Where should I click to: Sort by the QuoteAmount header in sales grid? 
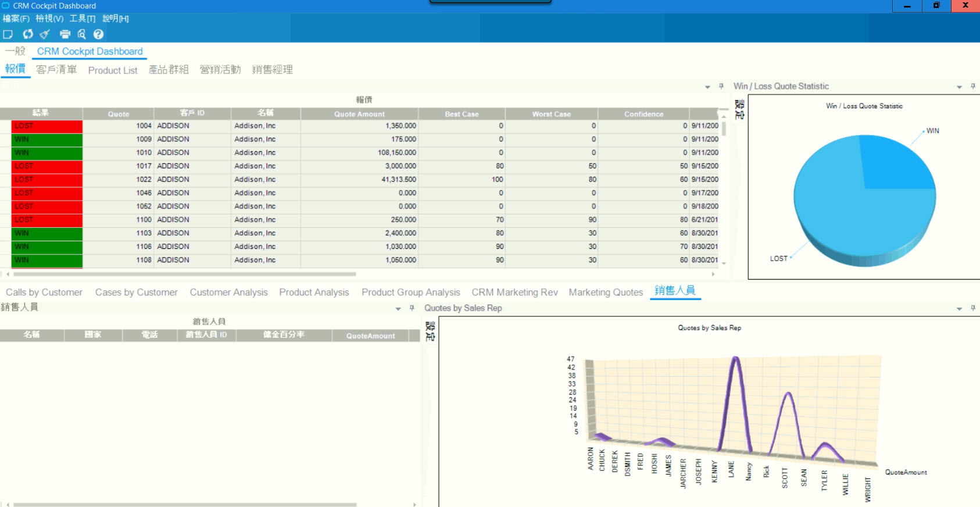370,335
